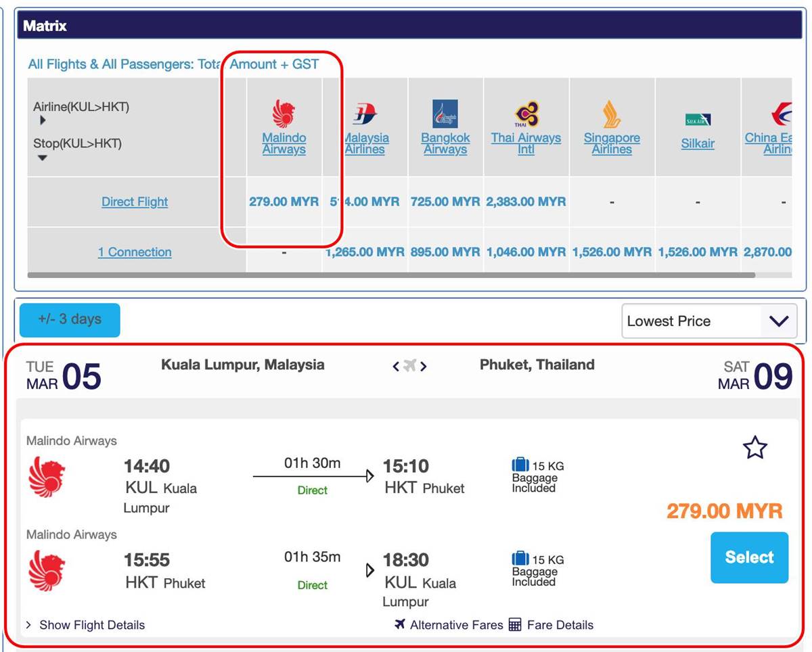
Task: Select the 279.00 MYR Malindo flight
Action: (749, 557)
